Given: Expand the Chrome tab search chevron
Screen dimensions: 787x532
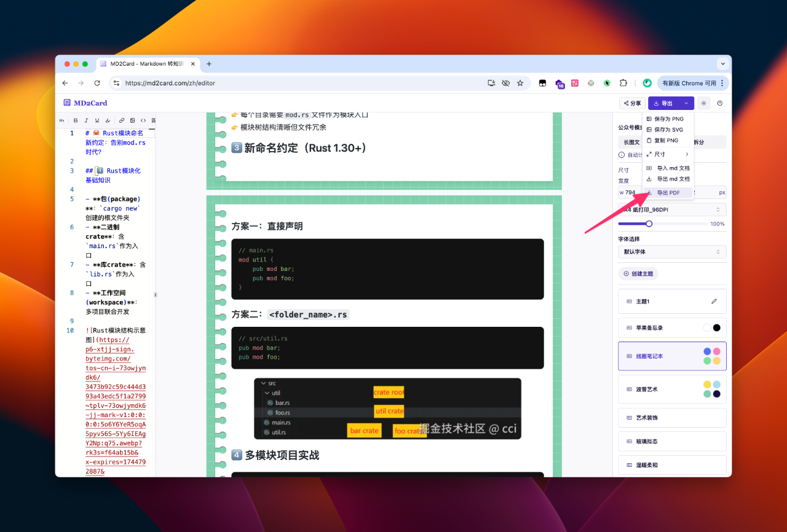Looking at the screenshot, I should click(x=722, y=64).
